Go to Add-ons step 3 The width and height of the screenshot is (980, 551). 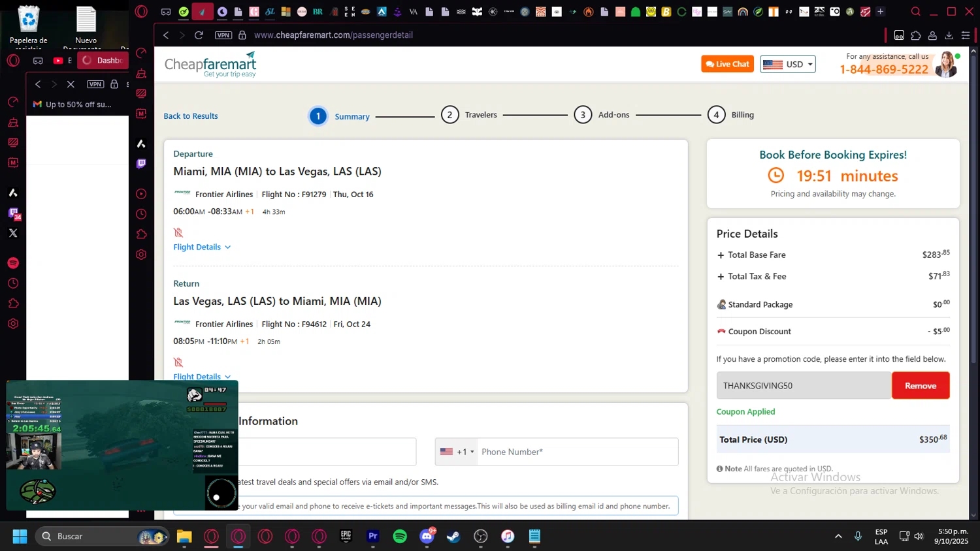pos(602,115)
